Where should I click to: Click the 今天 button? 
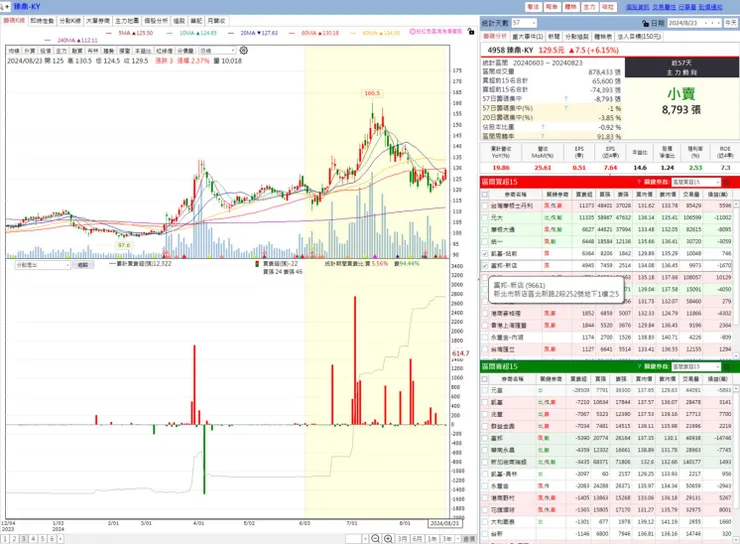click(731, 23)
